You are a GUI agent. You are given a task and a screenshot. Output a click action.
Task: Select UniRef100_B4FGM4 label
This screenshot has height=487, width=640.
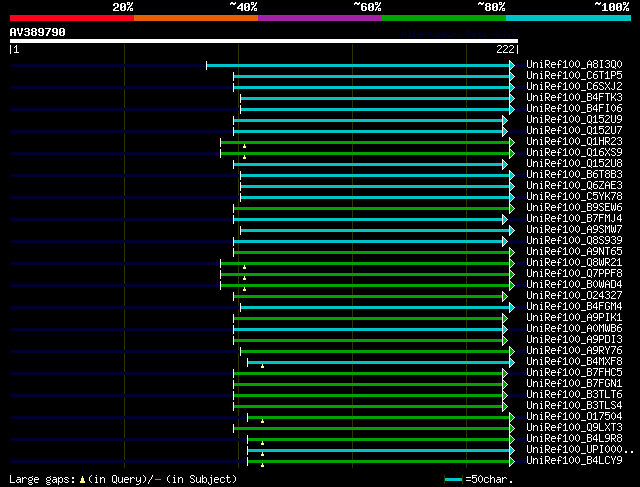pyautogui.click(x=574, y=307)
